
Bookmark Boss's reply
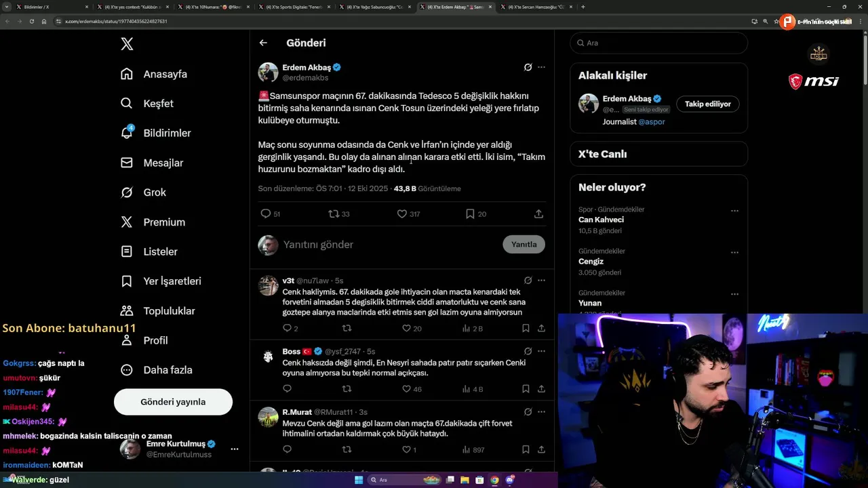pyautogui.click(x=526, y=389)
